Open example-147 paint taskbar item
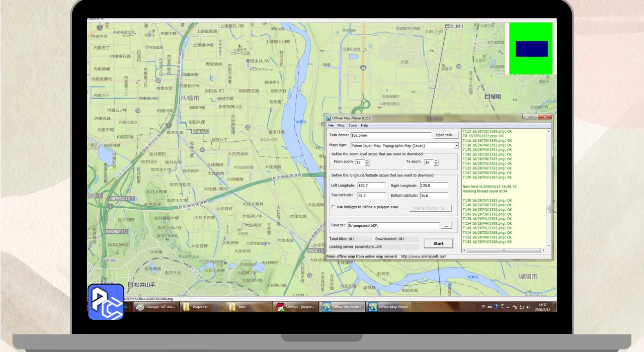 pyautogui.click(x=156, y=307)
